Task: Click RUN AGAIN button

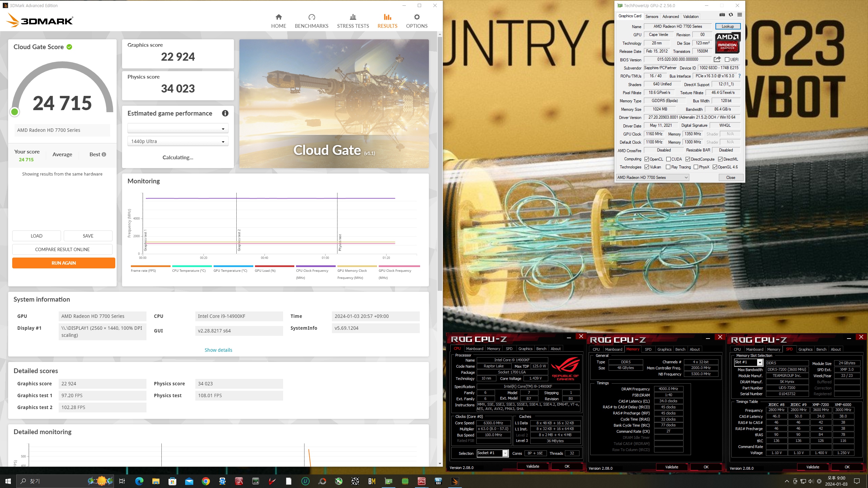Action: [x=64, y=263]
